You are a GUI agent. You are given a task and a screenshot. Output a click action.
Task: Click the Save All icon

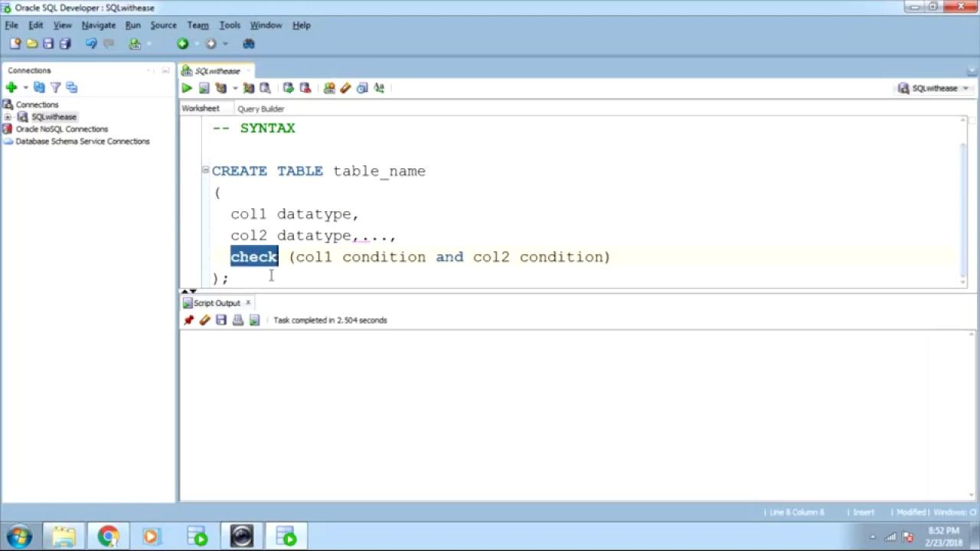[65, 44]
